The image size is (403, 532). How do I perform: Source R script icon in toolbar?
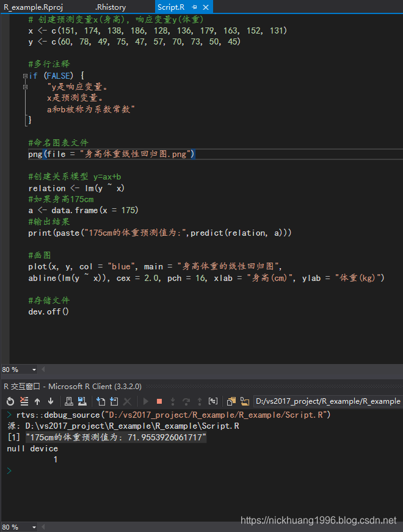click(100, 401)
